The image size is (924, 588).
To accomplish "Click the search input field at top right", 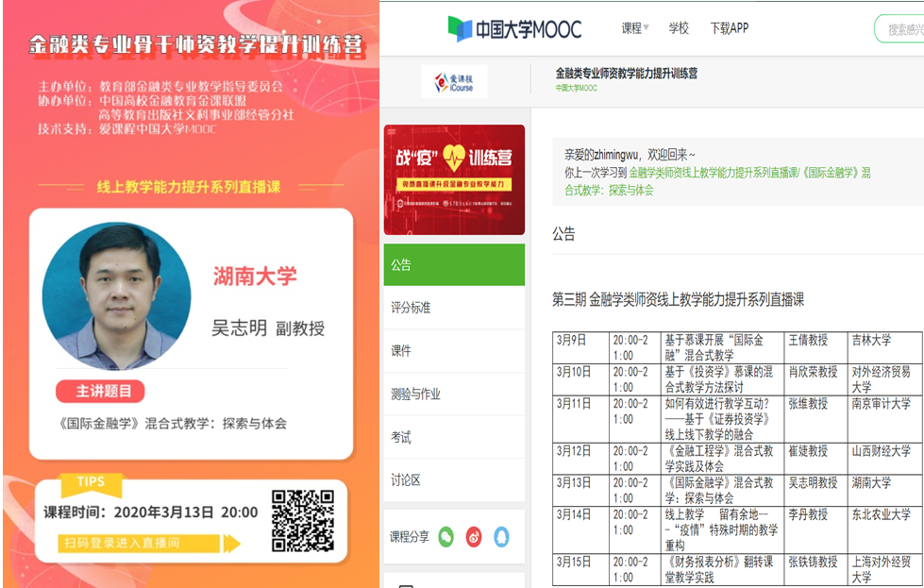I will pyautogui.click(x=901, y=29).
